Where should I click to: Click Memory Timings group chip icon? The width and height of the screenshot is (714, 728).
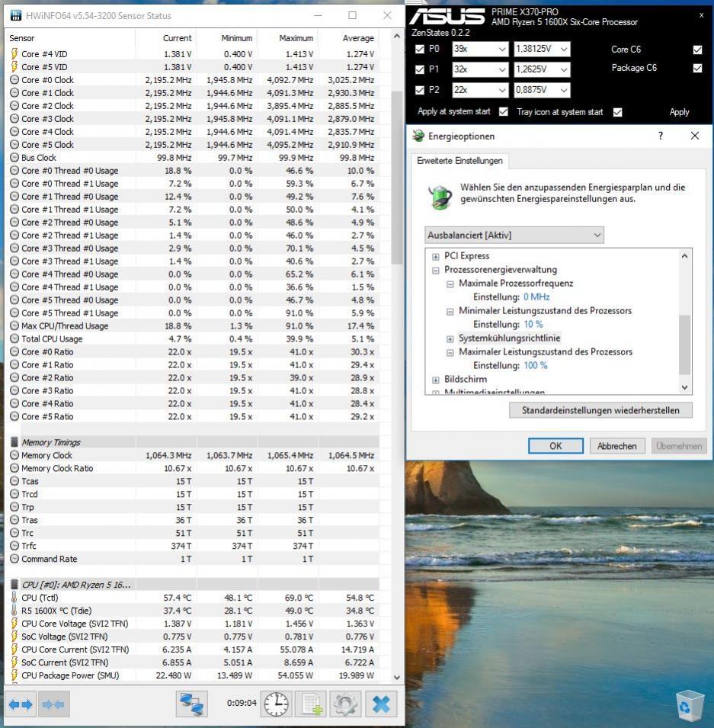point(14,442)
